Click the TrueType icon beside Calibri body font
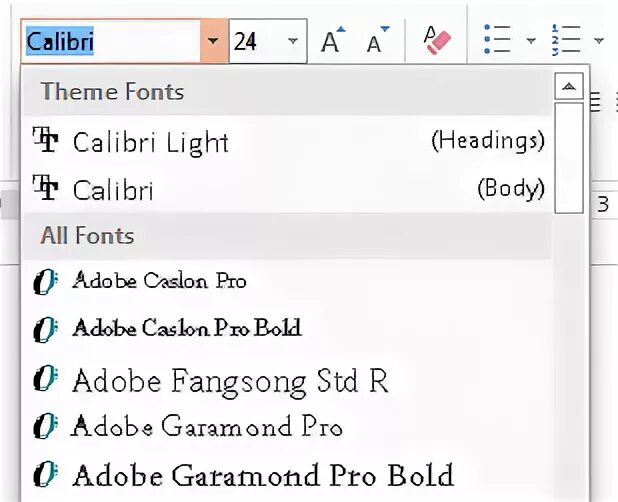Screen dimensions: 618x502 (46, 188)
